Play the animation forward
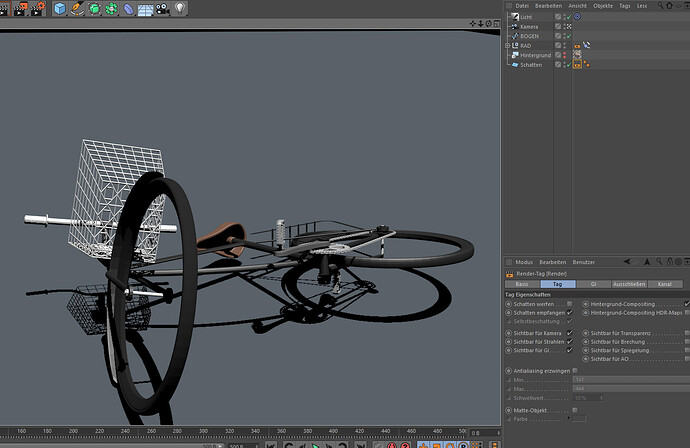 pyautogui.click(x=316, y=445)
